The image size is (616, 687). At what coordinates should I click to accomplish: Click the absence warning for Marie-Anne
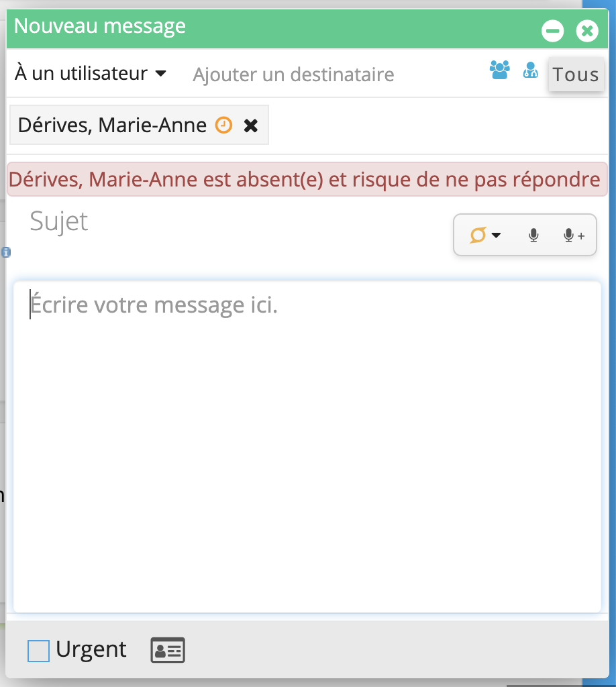(307, 179)
